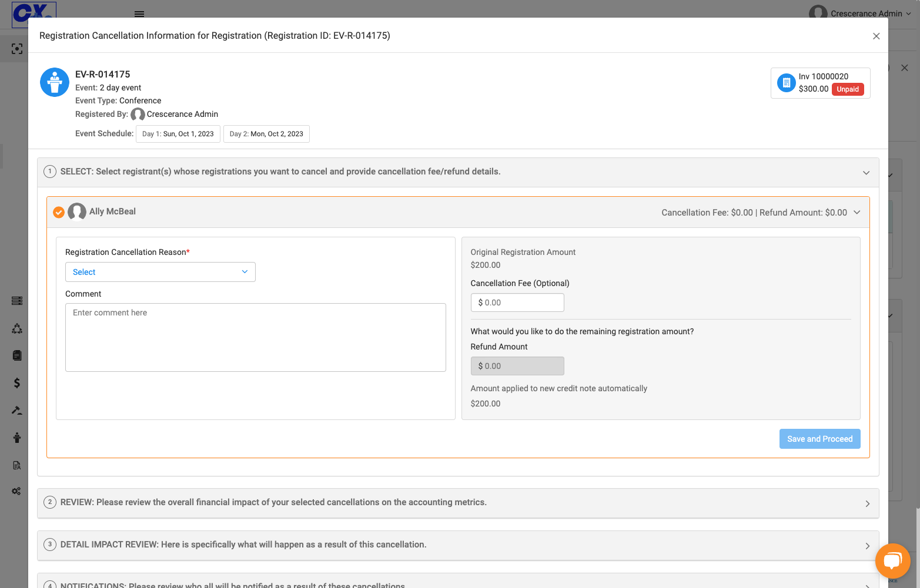Click Cancellation Fee amount field
The height and width of the screenshot is (588, 920).
[x=517, y=303]
